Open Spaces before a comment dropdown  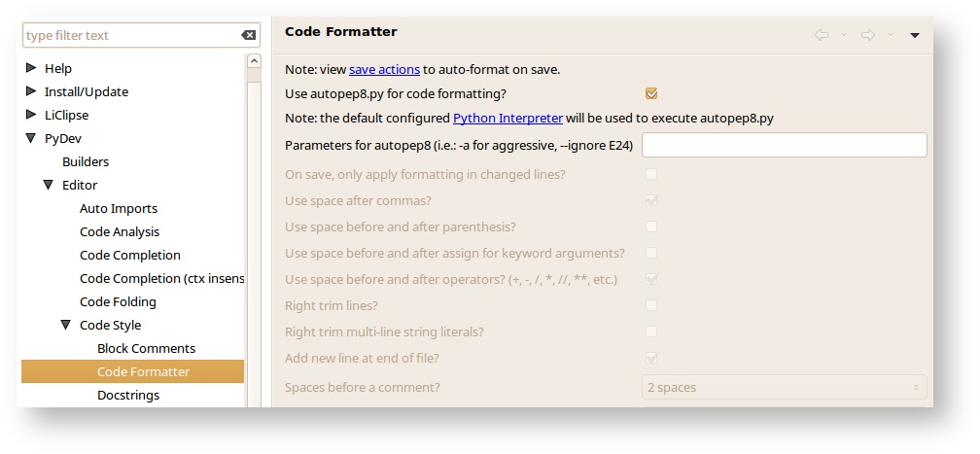[784, 387]
